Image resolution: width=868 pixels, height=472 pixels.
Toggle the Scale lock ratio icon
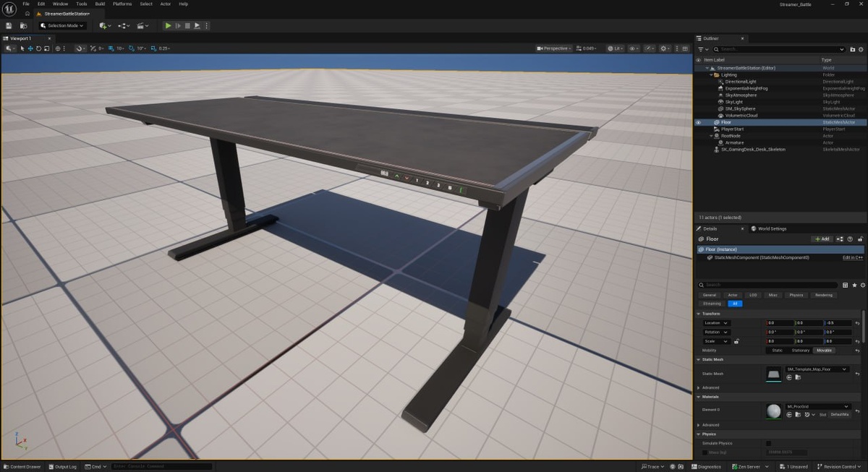tap(736, 341)
